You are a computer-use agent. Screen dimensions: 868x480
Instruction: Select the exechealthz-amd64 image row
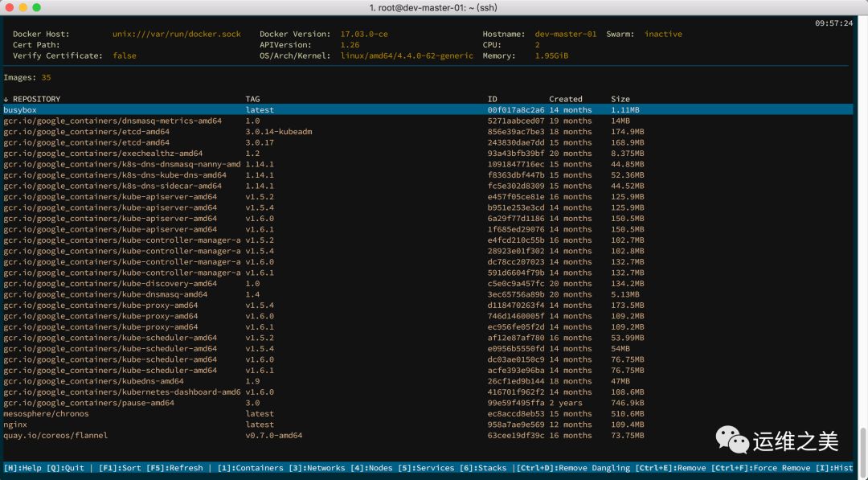[x=428, y=154]
